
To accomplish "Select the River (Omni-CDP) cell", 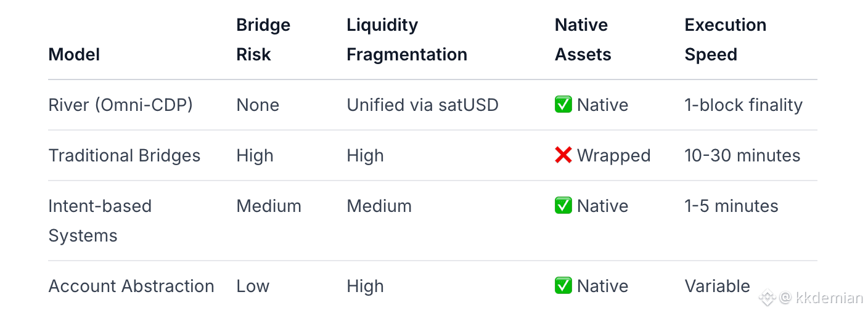I will click(120, 105).
